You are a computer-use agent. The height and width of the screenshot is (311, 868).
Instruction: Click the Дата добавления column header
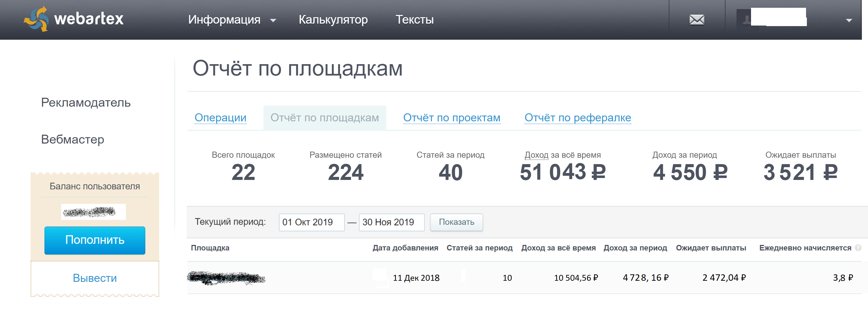point(405,248)
